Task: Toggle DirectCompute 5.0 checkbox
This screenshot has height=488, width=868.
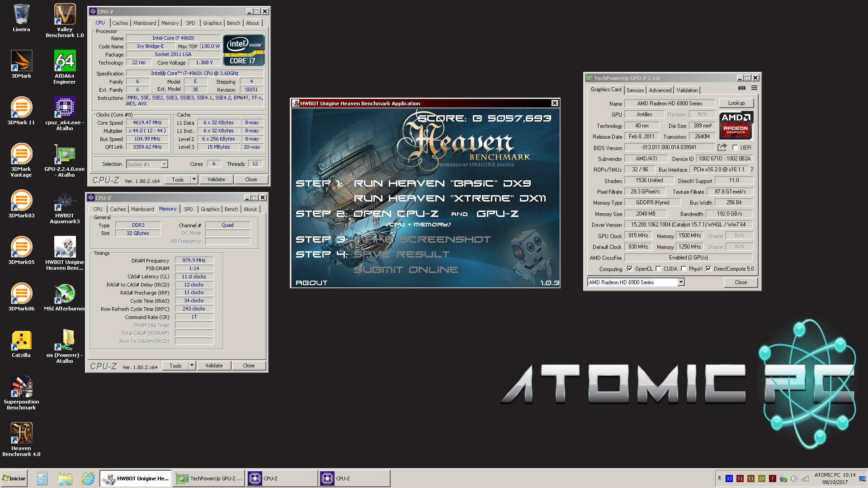Action: pyautogui.click(x=708, y=269)
